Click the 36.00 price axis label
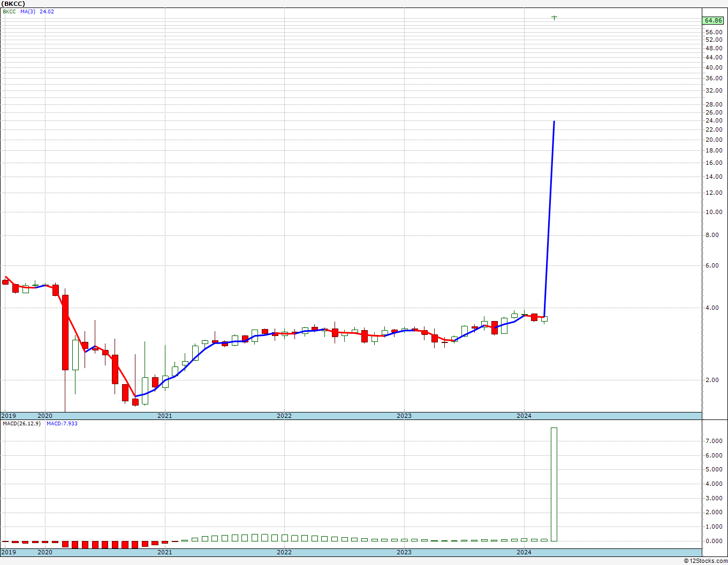 pyautogui.click(x=714, y=78)
